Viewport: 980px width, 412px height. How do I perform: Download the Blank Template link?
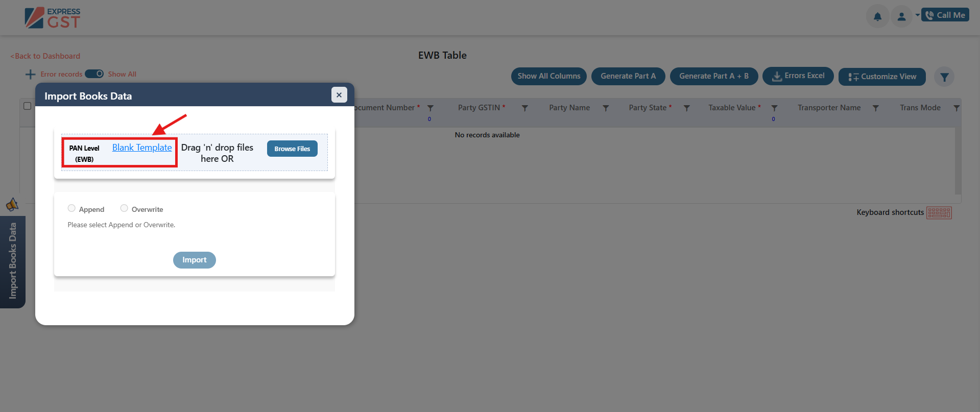point(142,148)
